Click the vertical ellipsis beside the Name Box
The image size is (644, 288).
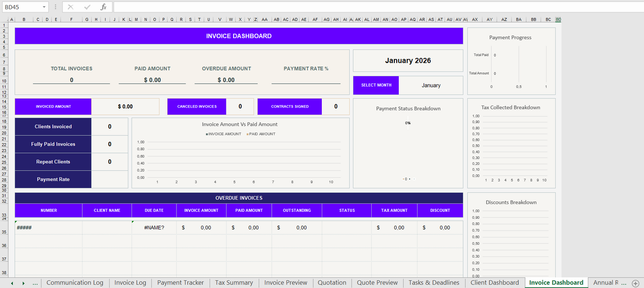(x=54, y=7)
